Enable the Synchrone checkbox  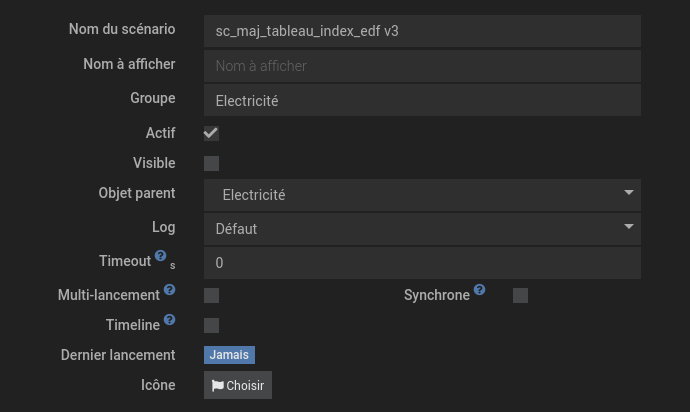pos(520,295)
